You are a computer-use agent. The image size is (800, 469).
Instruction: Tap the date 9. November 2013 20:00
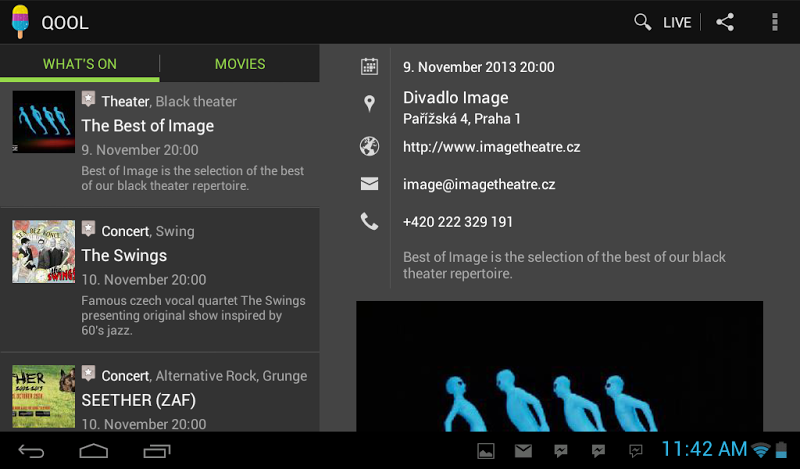pyautogui.click(x=479, y=67)
